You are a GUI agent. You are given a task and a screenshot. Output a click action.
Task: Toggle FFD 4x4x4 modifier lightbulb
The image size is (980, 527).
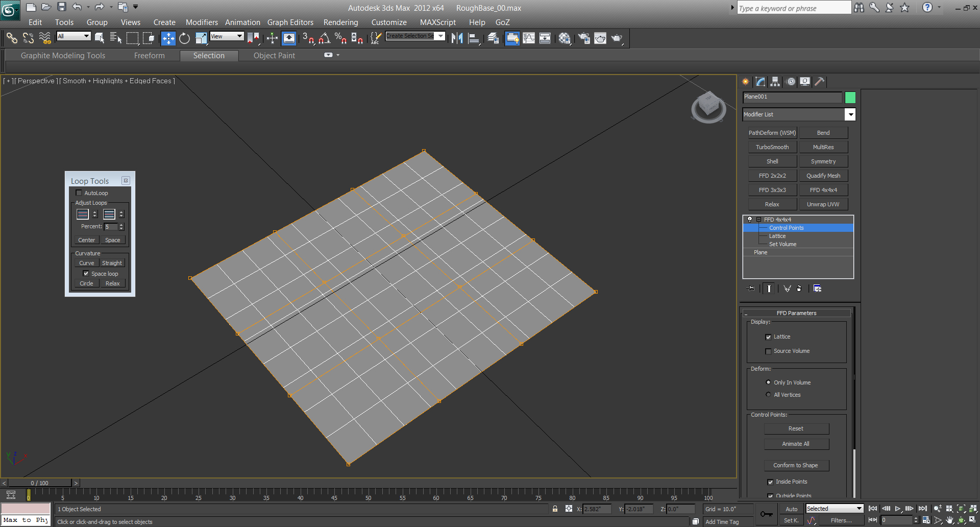tap(750, 220)
